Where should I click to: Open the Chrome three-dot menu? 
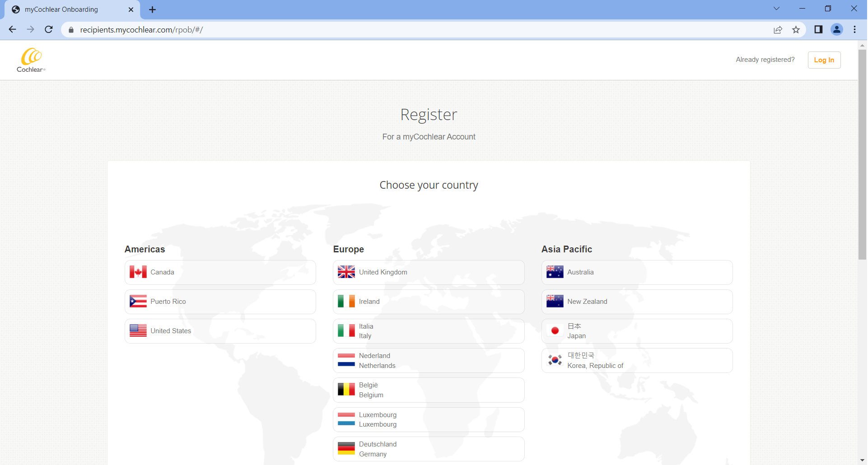(x=855, y=30)
